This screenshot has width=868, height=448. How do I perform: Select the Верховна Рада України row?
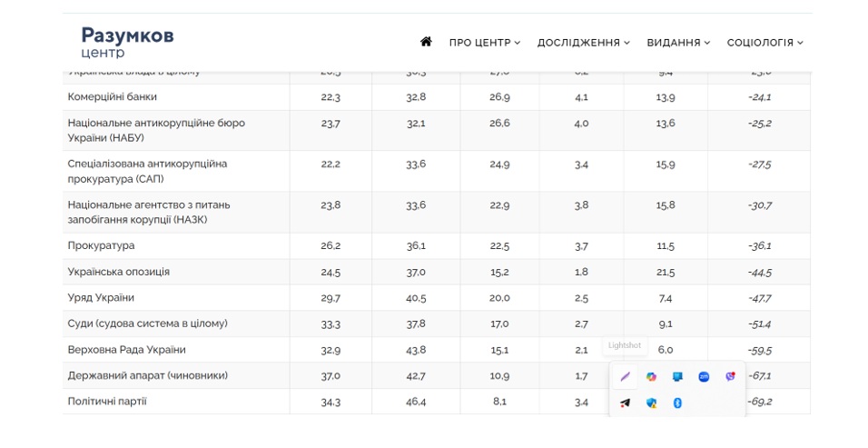click(126, 350)
